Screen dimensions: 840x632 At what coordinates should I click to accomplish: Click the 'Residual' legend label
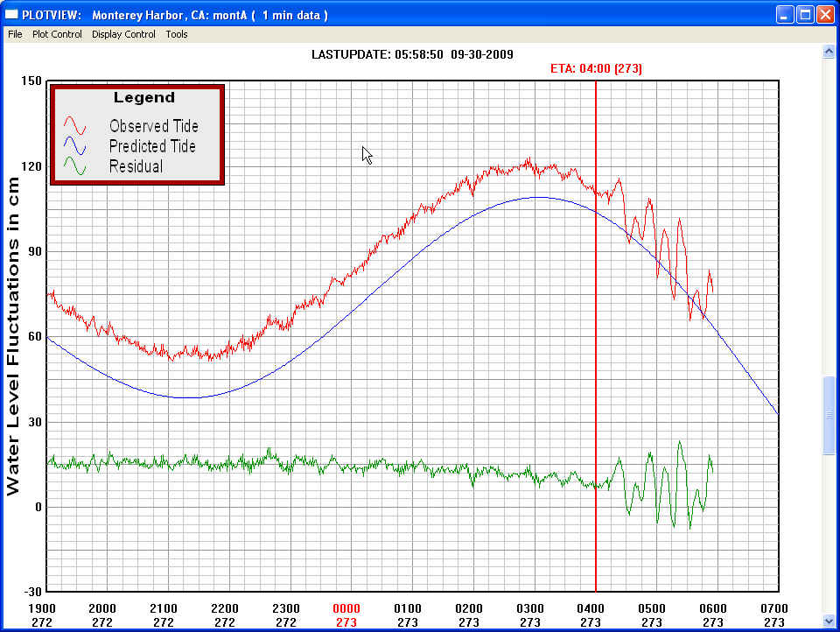136,166
